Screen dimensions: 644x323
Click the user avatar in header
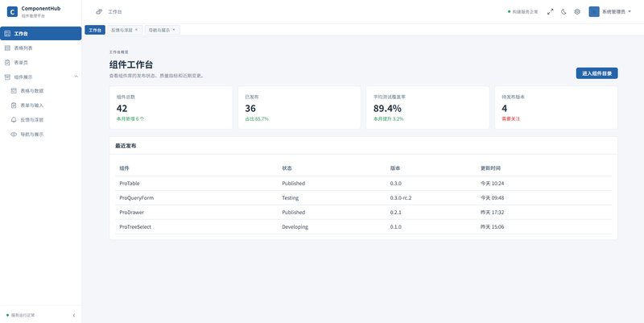coord(594,12)
